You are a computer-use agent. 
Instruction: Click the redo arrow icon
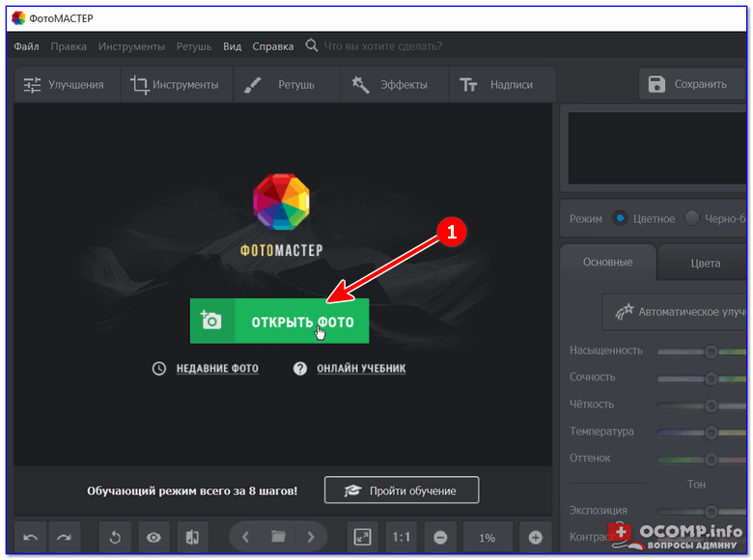point(65,537)
